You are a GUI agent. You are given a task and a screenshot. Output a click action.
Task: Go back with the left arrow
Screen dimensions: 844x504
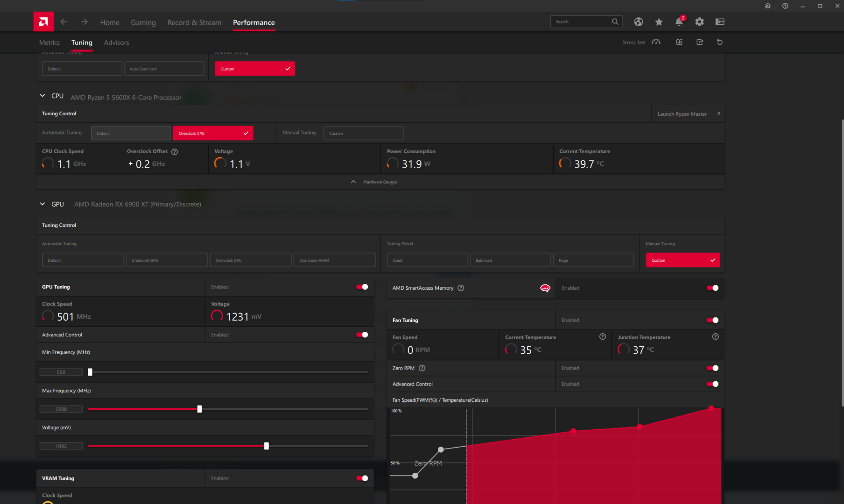click(64, 22)
